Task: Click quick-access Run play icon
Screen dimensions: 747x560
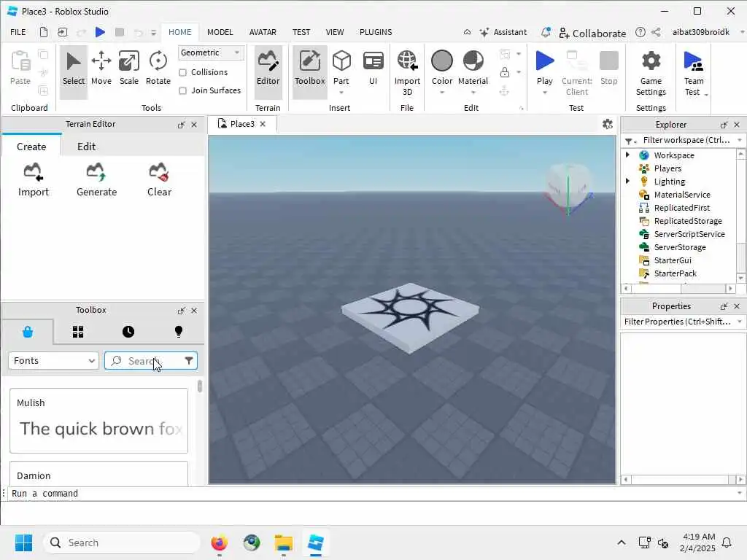Action: click(x=100, y=32)
